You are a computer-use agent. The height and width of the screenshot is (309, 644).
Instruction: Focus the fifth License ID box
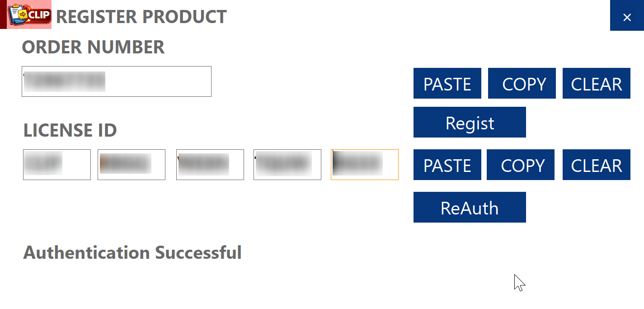365,165
